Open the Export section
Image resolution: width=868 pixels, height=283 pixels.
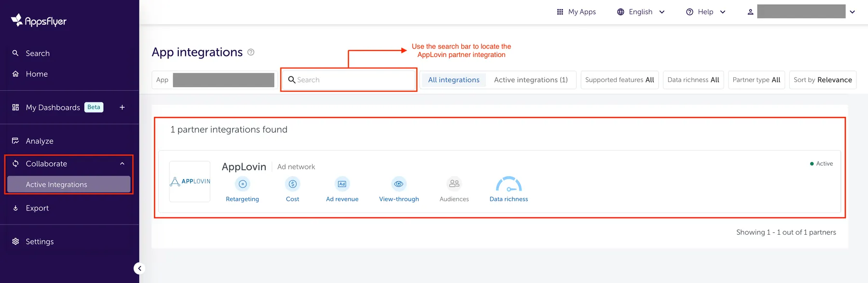pyautogui.click(x=37, y=208)
